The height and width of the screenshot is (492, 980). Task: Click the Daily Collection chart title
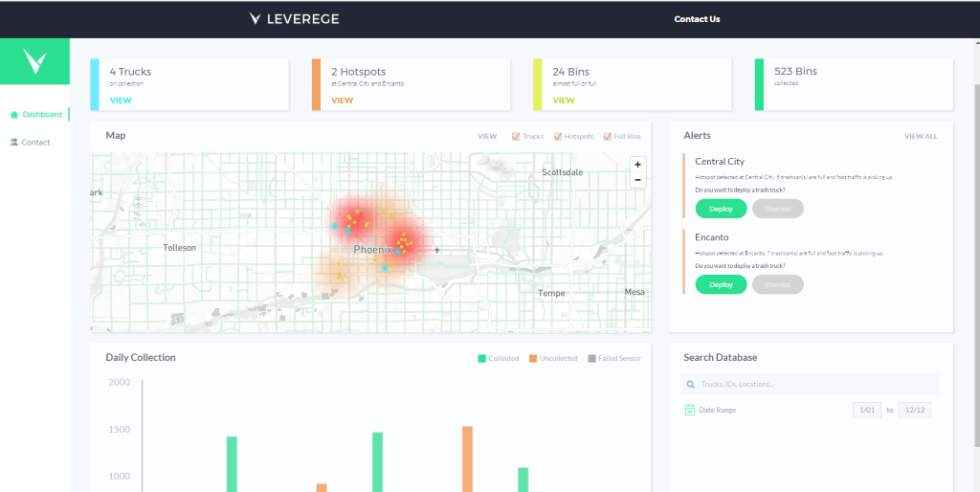coord(141,358)
